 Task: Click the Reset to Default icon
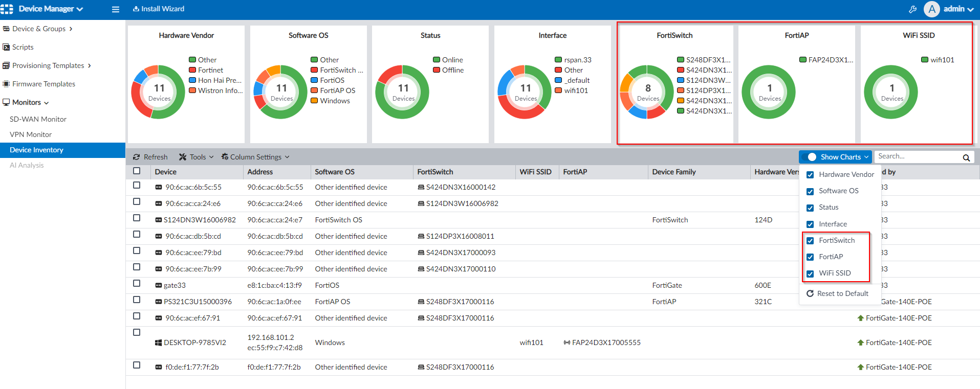point(810,294)
